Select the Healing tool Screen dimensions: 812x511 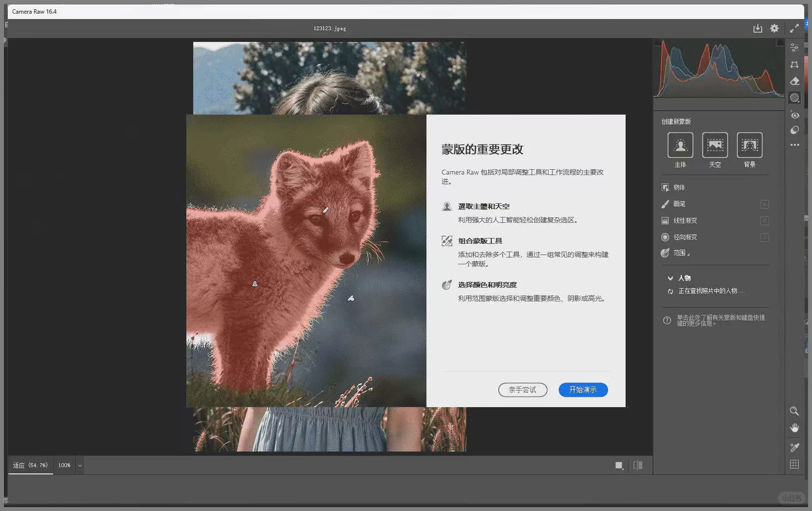coord(794,81)
